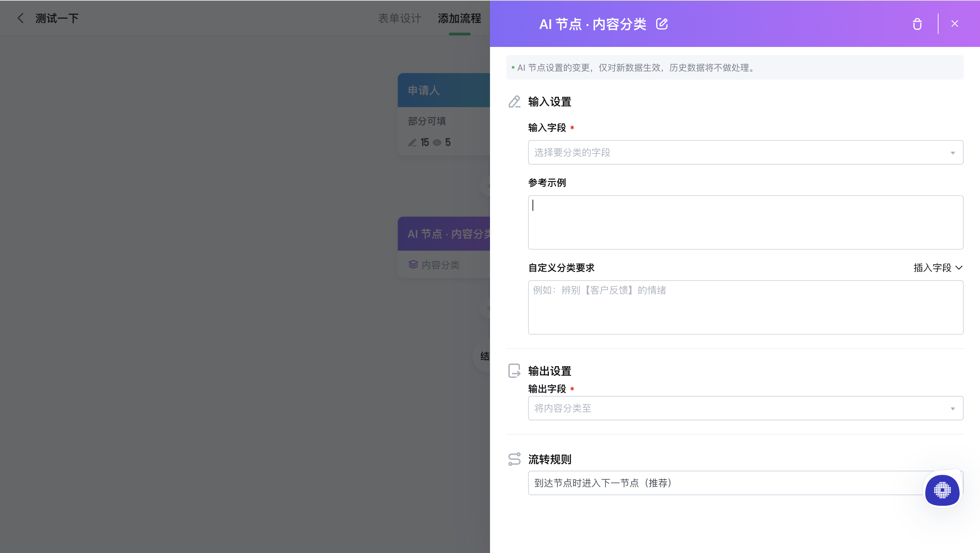
Task: Select the AI 节点 · 内容分类 flow card
Action: tap(444, 247)
